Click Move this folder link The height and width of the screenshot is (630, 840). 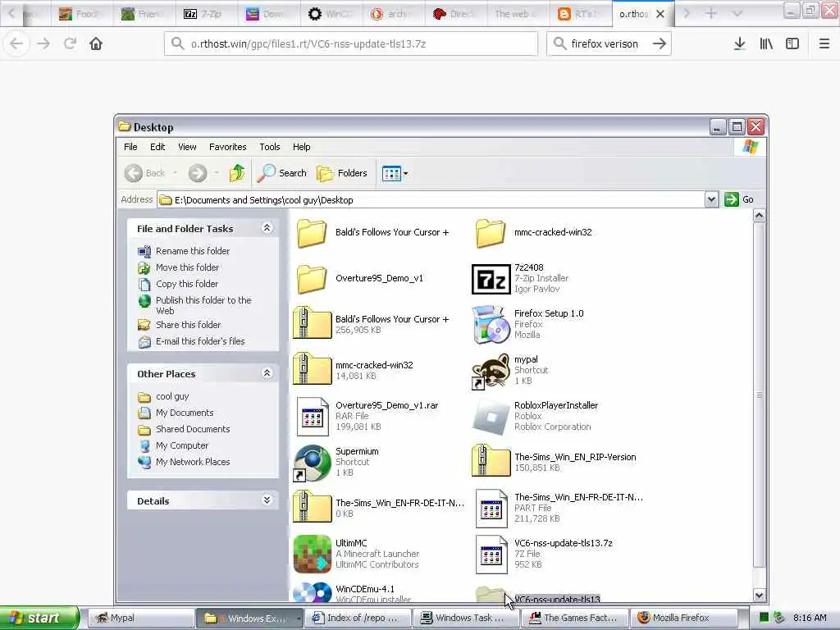(187, 267)
